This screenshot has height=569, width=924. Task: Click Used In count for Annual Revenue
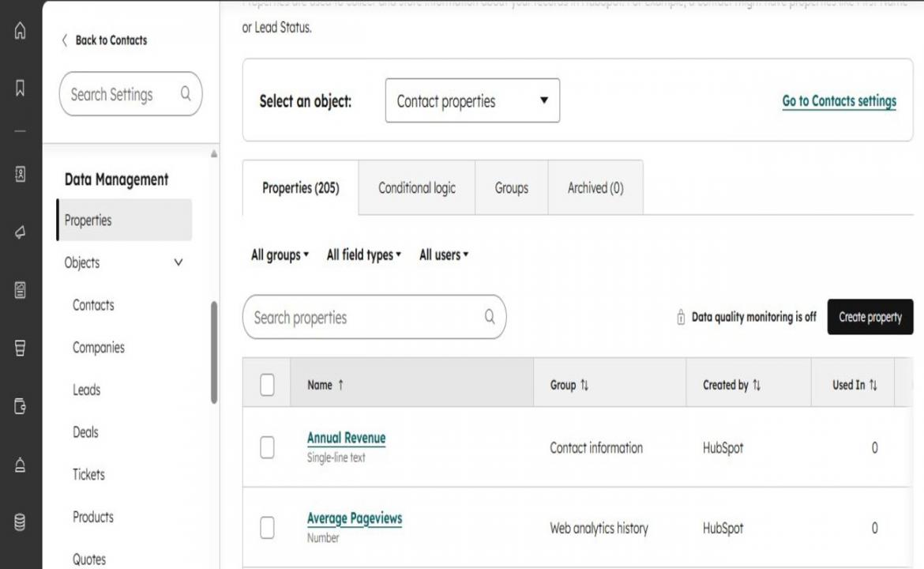(x=874, y=447)
